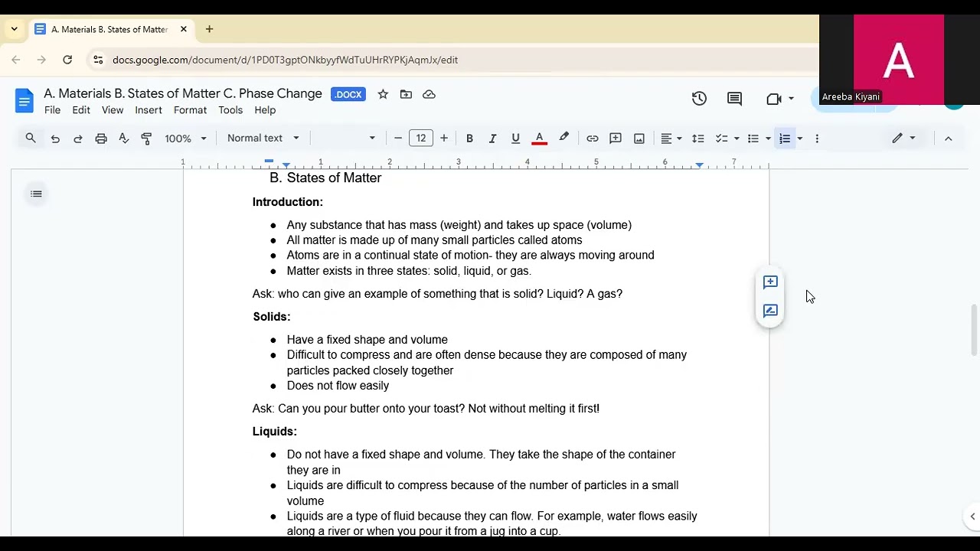The image size is (980, 551).
Task: Open the Edit menu
Action: point(81,110)
